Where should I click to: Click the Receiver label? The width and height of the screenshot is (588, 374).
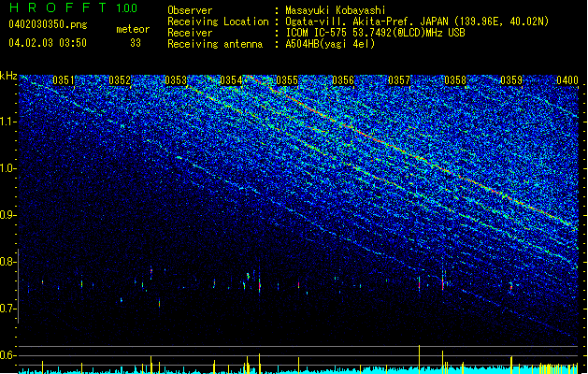pos(190,33)
